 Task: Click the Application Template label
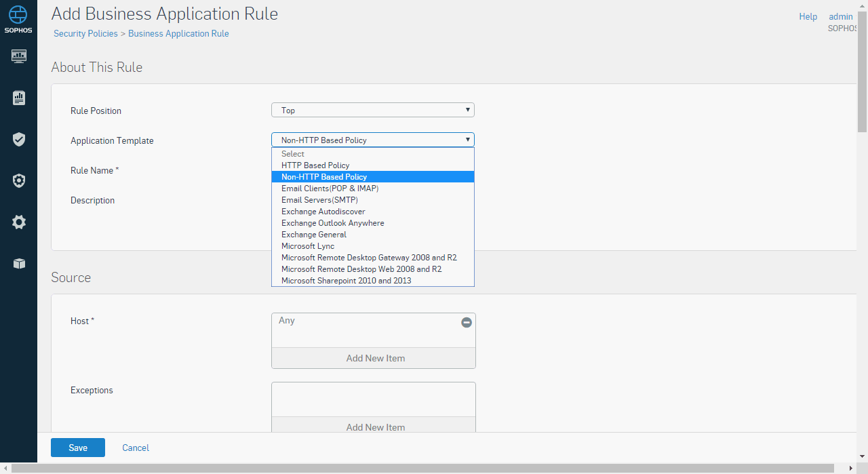(112, 140)
